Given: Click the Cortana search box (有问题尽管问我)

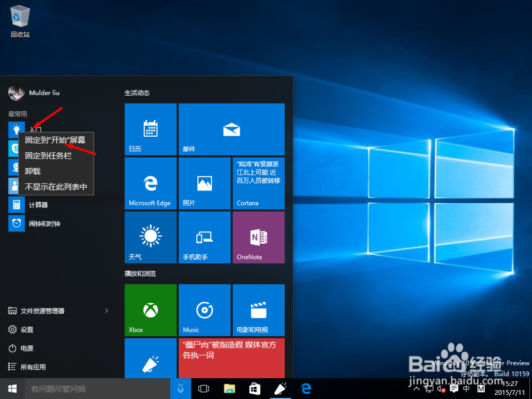Looking at the screenshot, I should [x=97, y=388].
